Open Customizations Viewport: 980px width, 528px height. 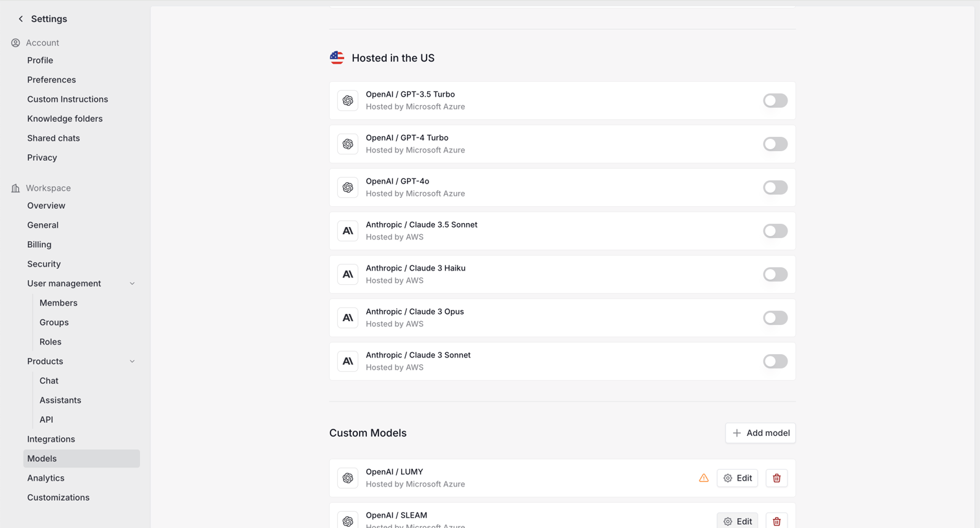pos(58,498)
